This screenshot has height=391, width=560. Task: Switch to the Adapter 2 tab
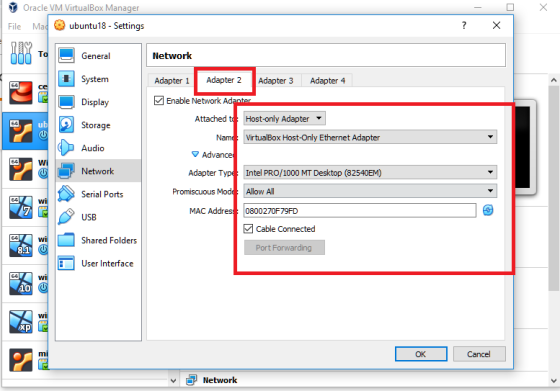pyautogui.click(x=224, y=80)
